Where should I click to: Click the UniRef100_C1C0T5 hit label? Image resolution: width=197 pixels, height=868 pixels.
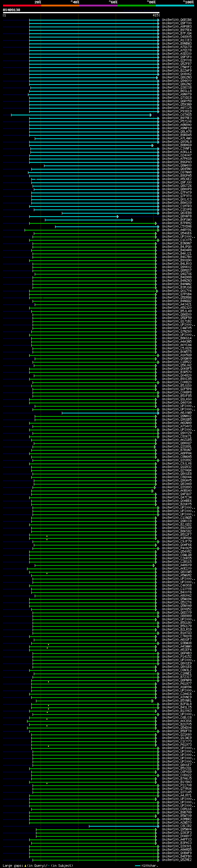[177, 240]
